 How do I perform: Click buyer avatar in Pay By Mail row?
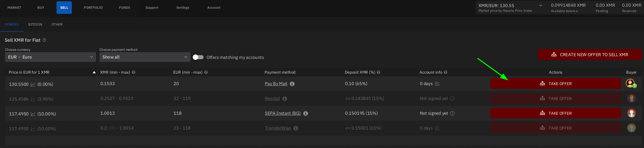point(630,83)
